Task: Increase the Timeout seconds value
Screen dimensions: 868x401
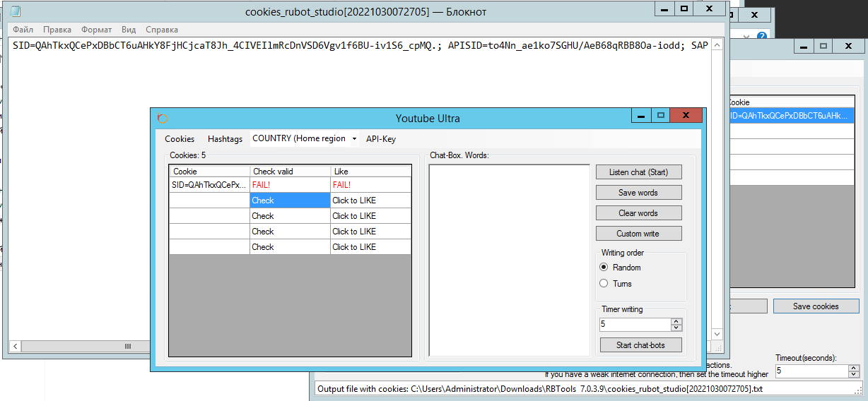Action: click(854, 367)
